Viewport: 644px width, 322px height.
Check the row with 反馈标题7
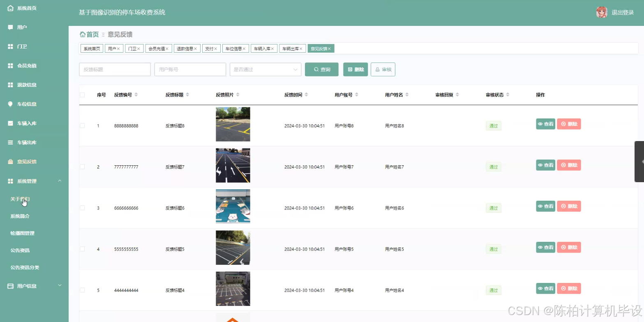click(82, 167)
